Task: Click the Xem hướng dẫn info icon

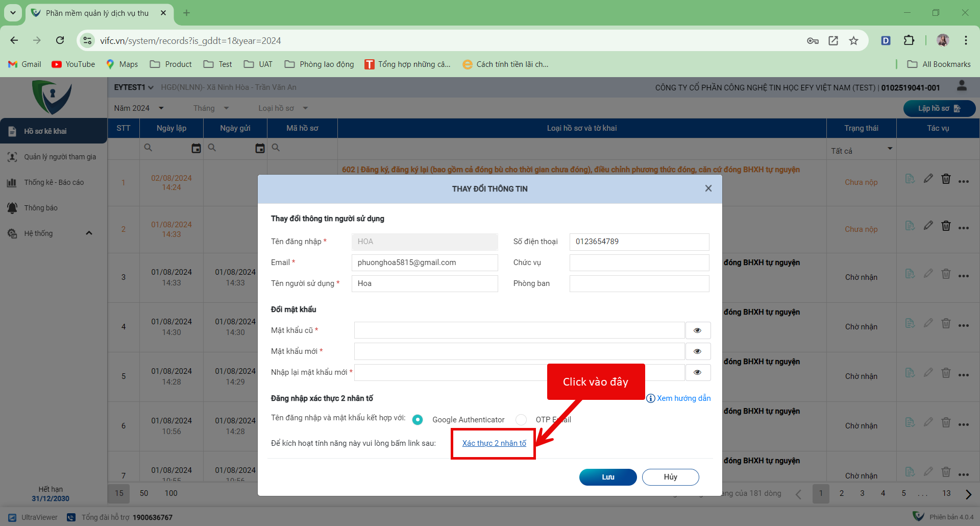Action: coord(651,398)
